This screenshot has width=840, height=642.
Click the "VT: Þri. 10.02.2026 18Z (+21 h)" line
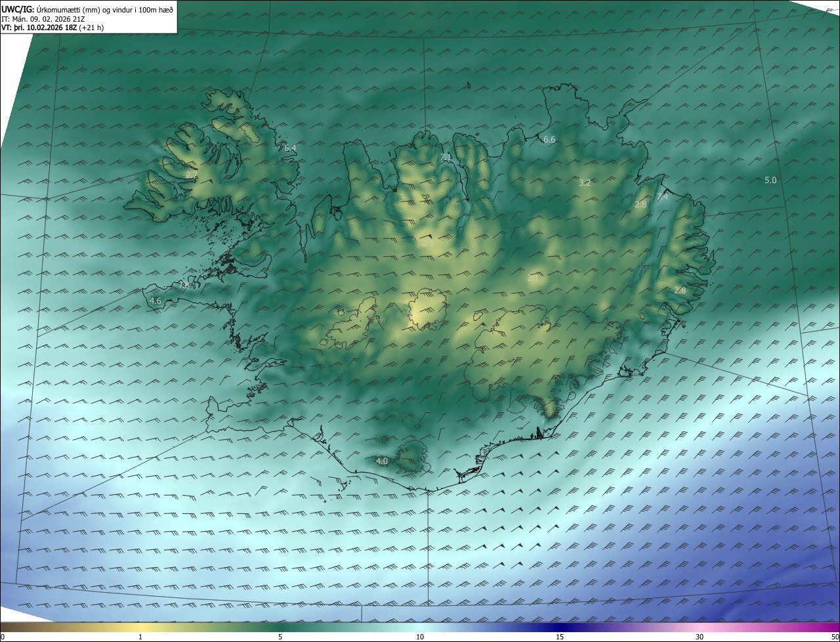click(52, 28)
